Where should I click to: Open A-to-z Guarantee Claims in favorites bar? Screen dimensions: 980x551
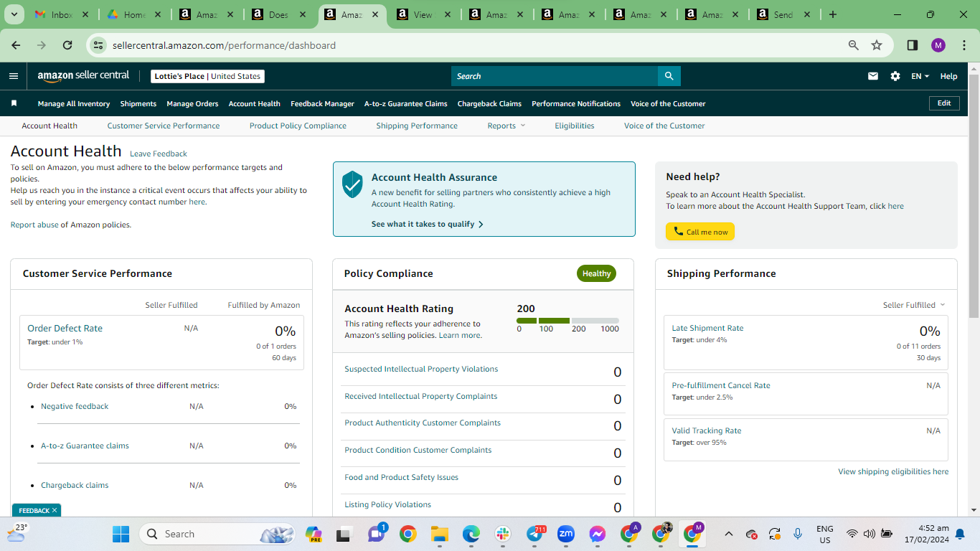pyautogui.click(x=406, y=103)
